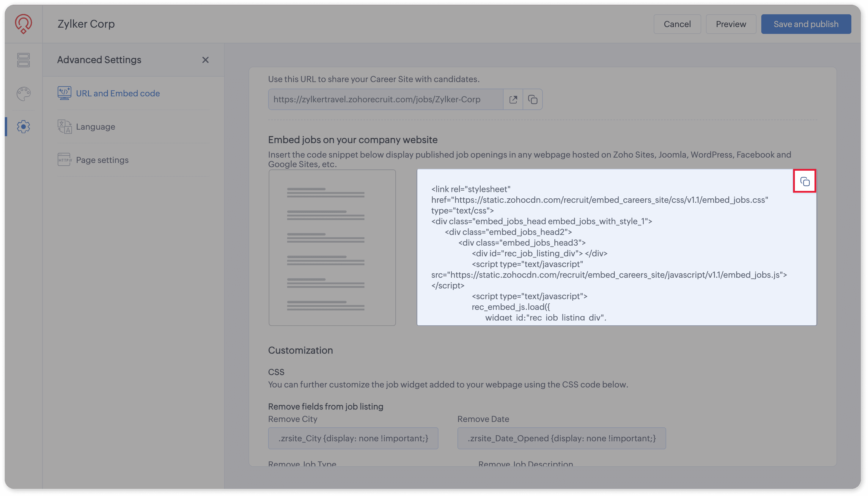Open career site URL in new tab

coord(513,100)
